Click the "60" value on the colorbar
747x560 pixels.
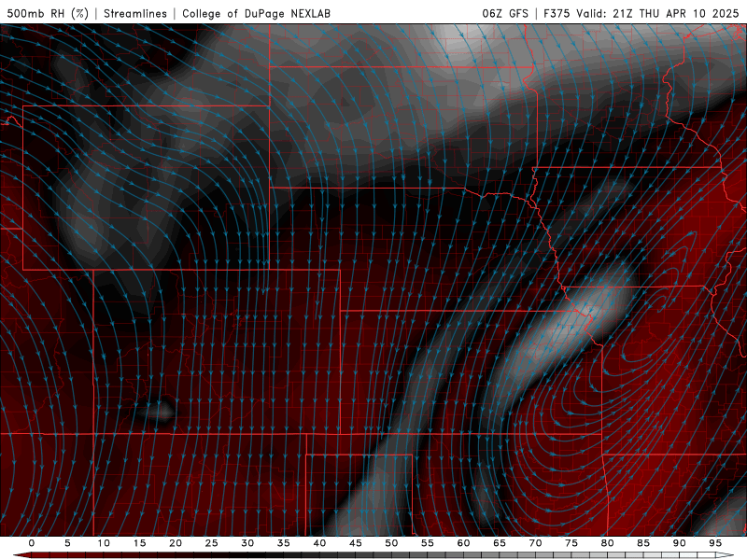pyautogui.click(x=463, y=543)
